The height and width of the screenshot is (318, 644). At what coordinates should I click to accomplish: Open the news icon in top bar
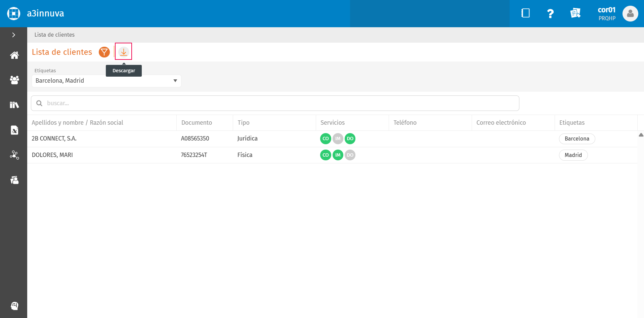tap(575, 13)
